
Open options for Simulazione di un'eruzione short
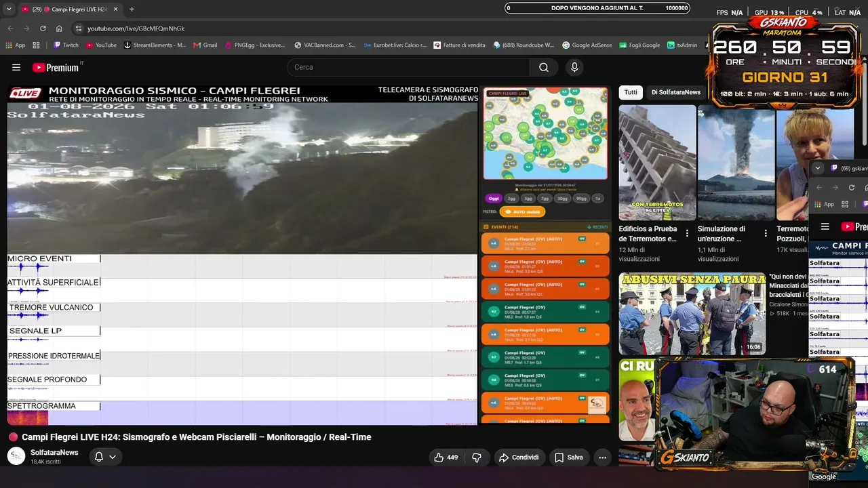[766, 233]
